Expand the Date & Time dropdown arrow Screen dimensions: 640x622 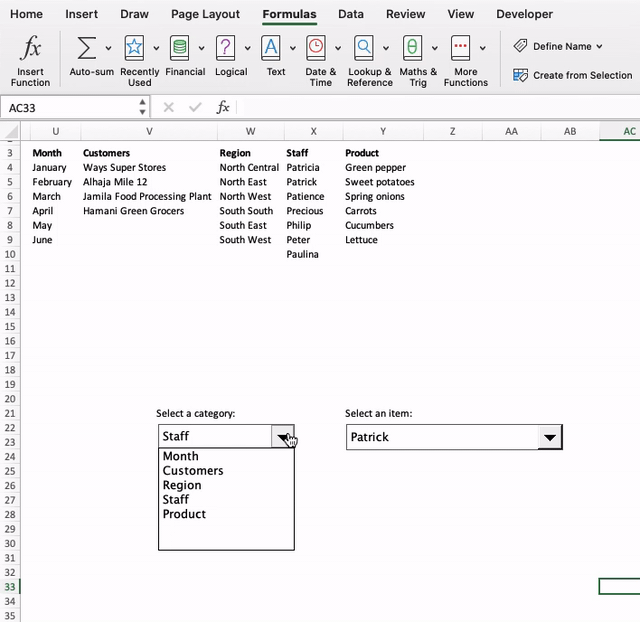[x=338, y=48]
